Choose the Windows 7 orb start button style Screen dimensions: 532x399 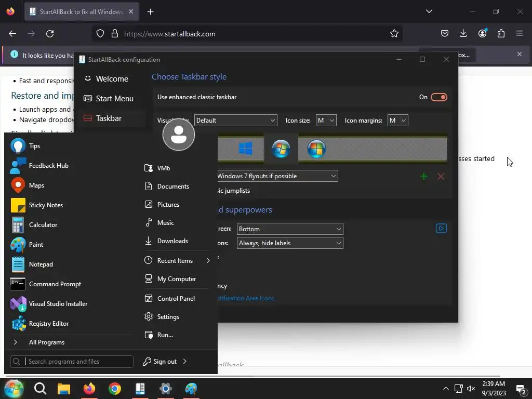[x=281, y=149]
